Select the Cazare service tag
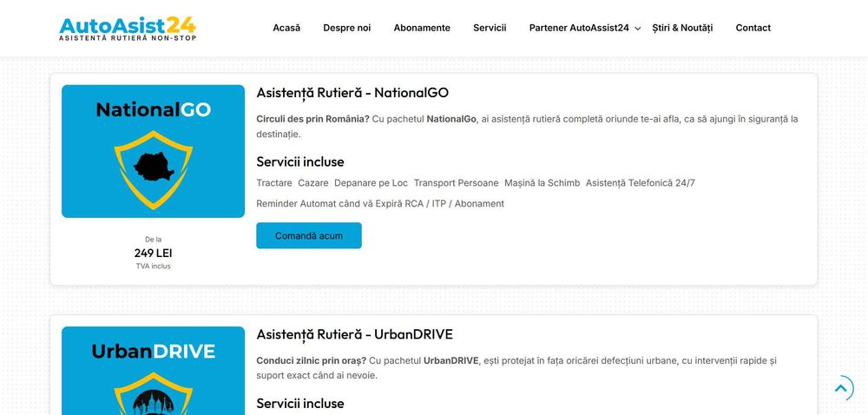Viewport: 868px width, 415px height. 312,183
